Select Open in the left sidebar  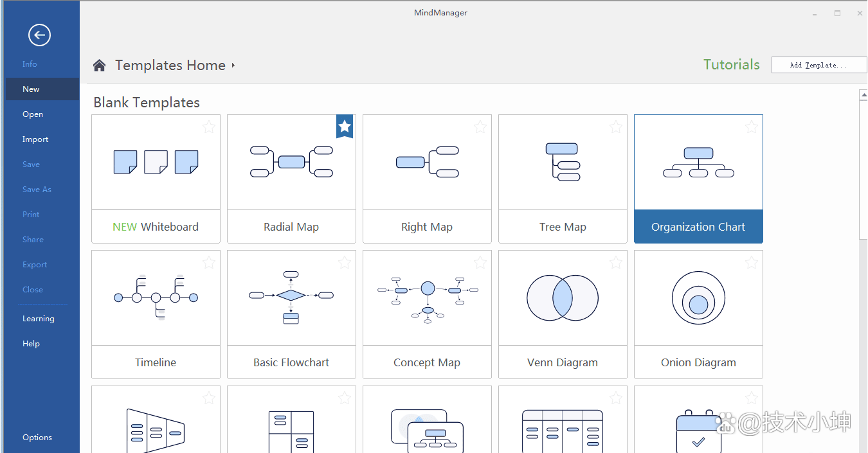coord(33,114)
